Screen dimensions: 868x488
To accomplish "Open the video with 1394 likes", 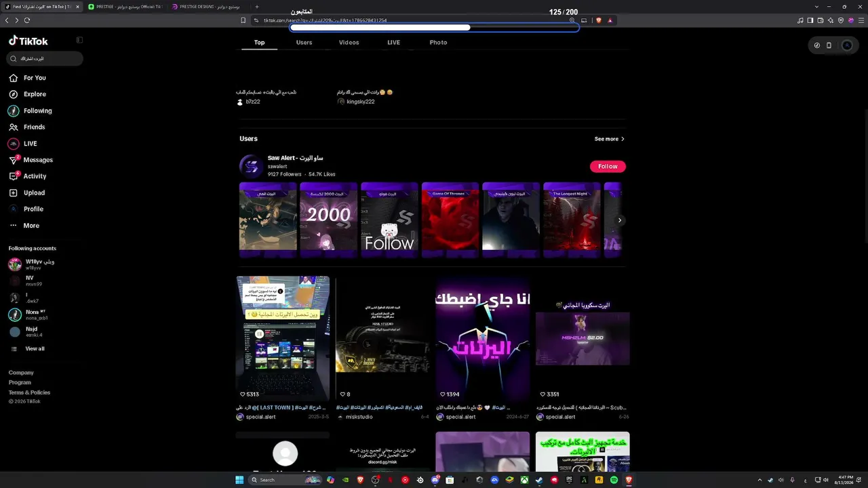I will click(483, 338).
